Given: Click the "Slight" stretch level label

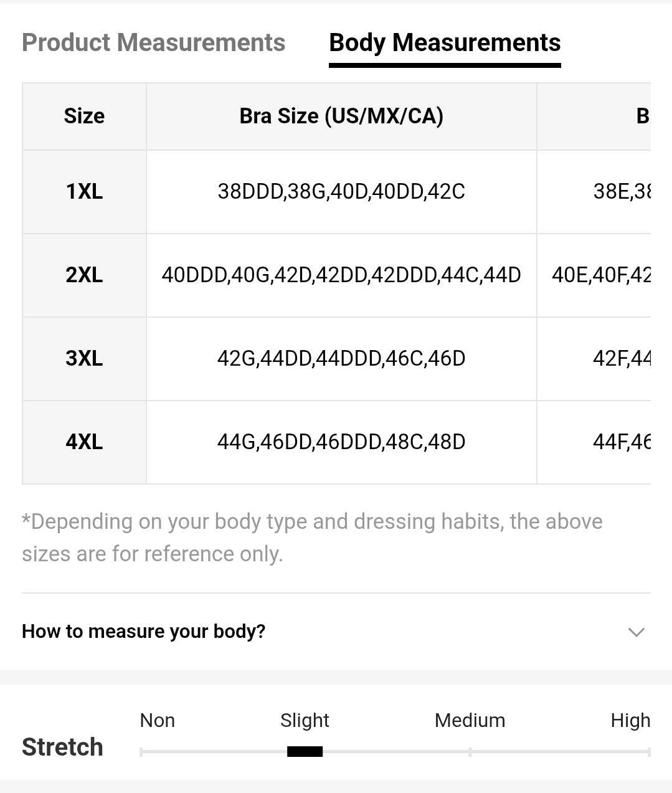Looking at the screenshot, I should pyautogui.click(x=305, y=720).
